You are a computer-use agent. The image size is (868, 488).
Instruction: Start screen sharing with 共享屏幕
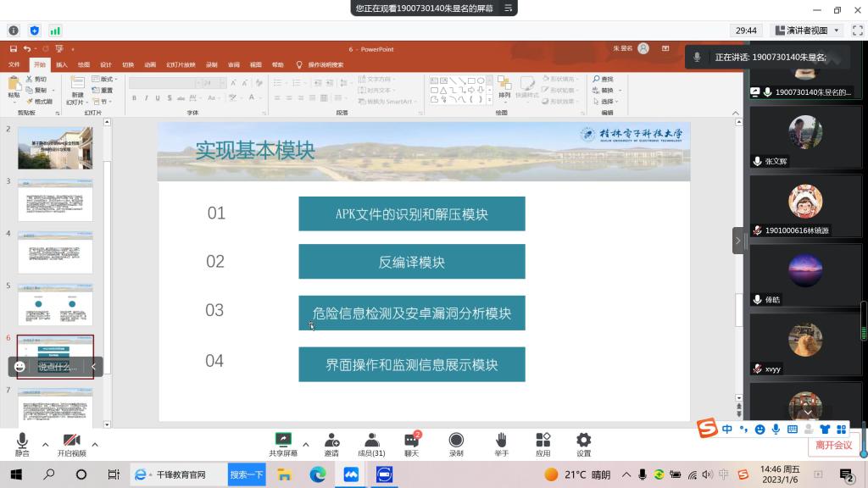tap(283, 444)
